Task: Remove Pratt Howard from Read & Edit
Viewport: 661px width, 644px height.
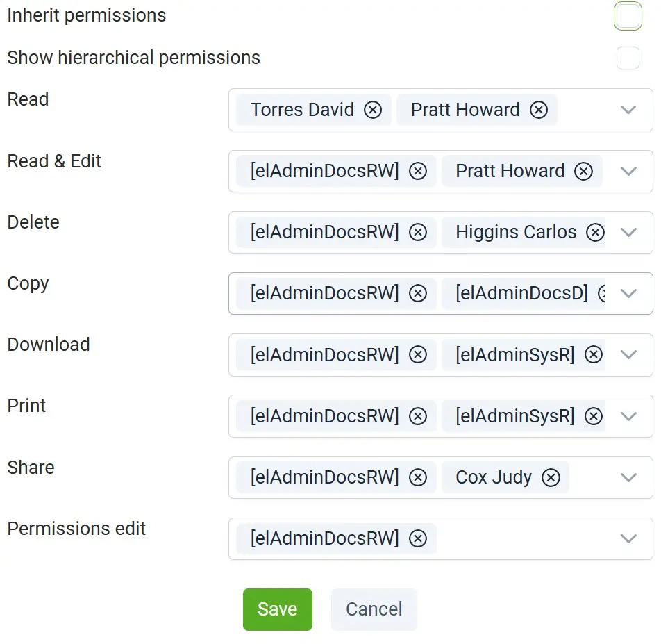Action: pos(583,171)
